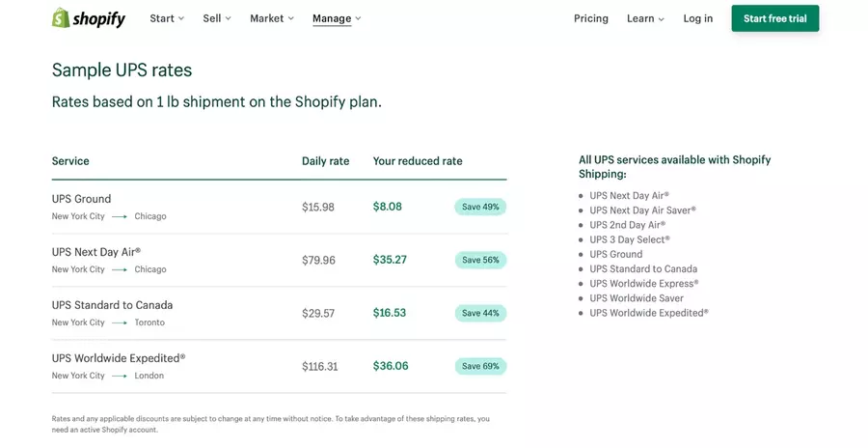
Task: Click the Save 44% badge
Action: [480, 313]
